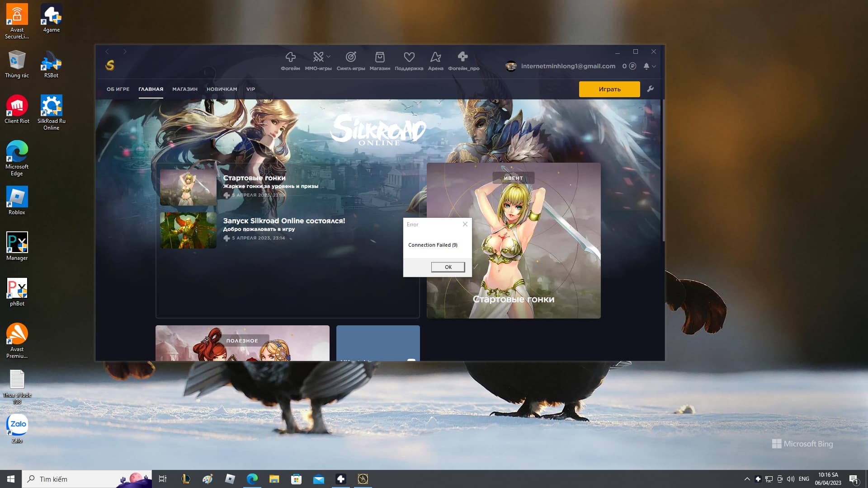Open game settings wrench icon
Screen dimensions: 868x488
point(650,89)
